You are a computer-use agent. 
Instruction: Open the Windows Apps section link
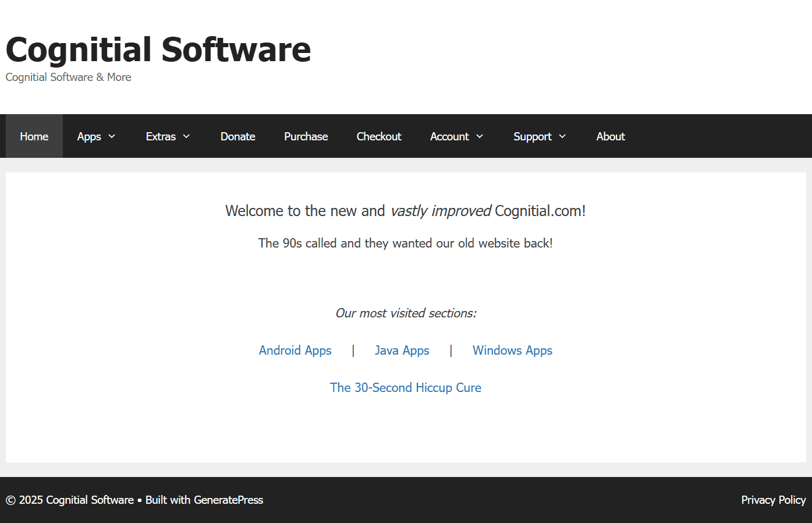512,351
